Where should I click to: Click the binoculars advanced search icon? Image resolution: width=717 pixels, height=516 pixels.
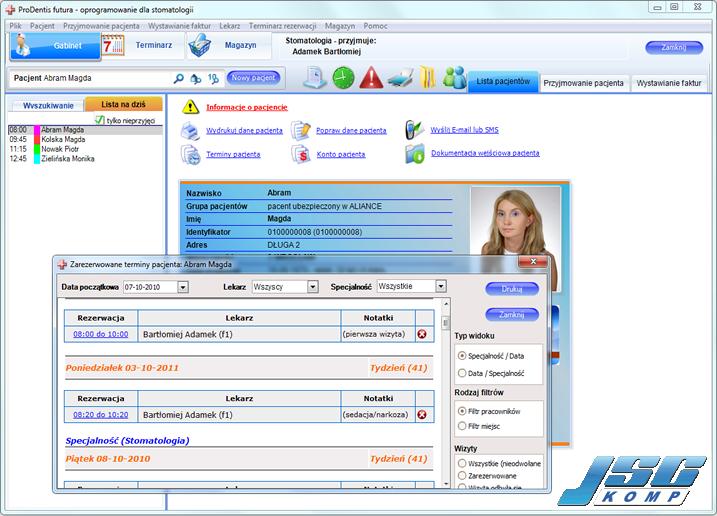pyautogui.click(x=196, y=79)
